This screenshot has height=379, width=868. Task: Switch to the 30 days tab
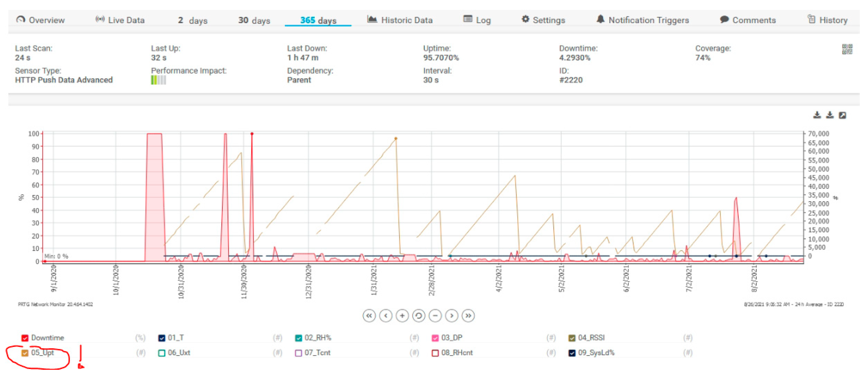(x=254, y=20)
